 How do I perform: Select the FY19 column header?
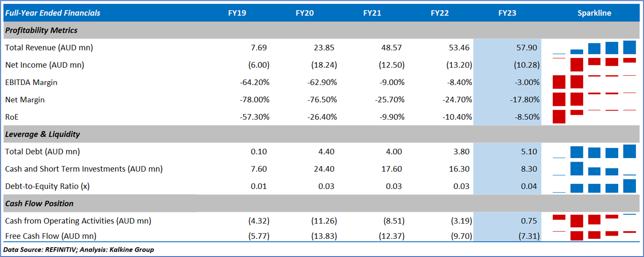(x=237, y=13)
